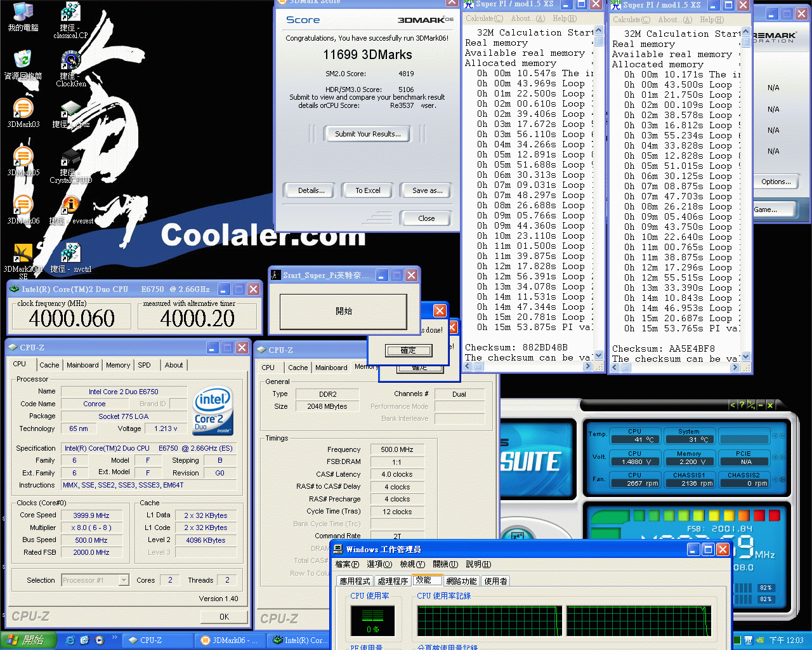The width and height of the screenshot is (812, 650).
Task: Click the To Excel button
Action: pyautogui.click(x=368, y=190)
